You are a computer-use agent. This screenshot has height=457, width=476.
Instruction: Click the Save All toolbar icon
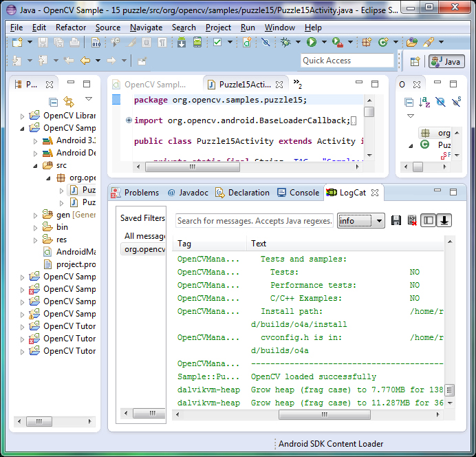click(x=59, y=42)
